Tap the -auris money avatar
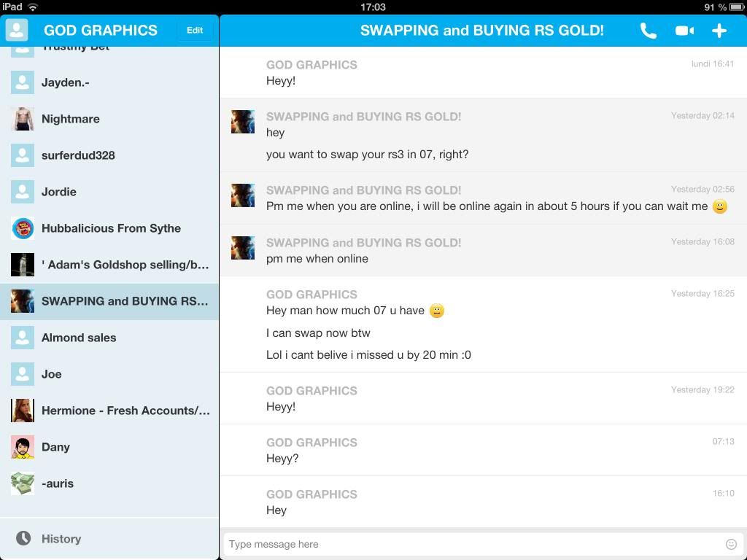The image size is (747, 560). coord(23,483)
